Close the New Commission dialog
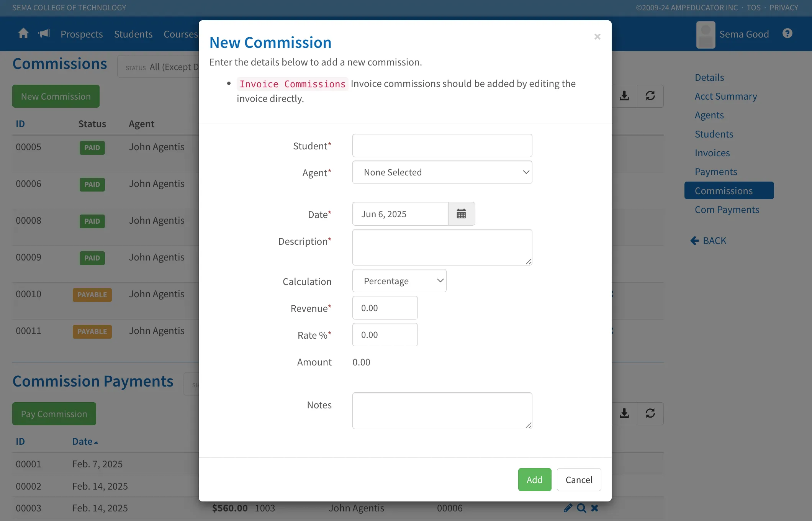This screenshot has height=521, width=812. pyautogui.click(x=597, y=37)
